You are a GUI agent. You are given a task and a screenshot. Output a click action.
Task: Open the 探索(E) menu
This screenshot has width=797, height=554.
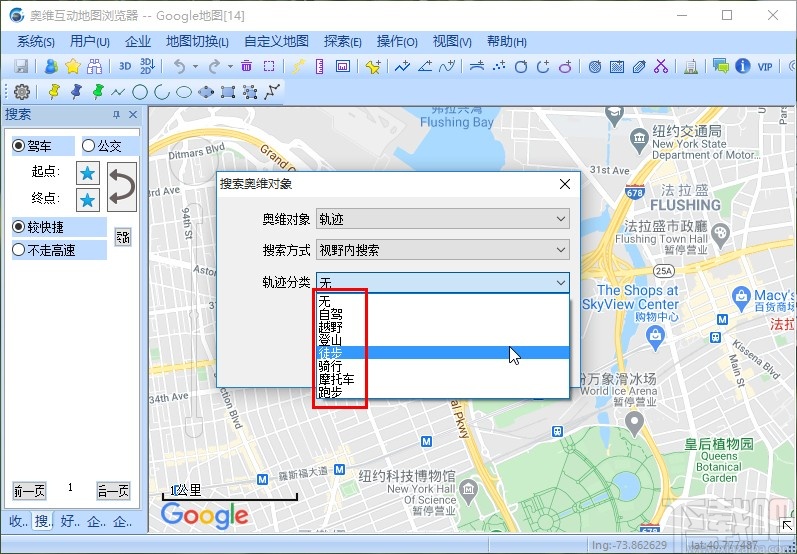pos(343,42)
